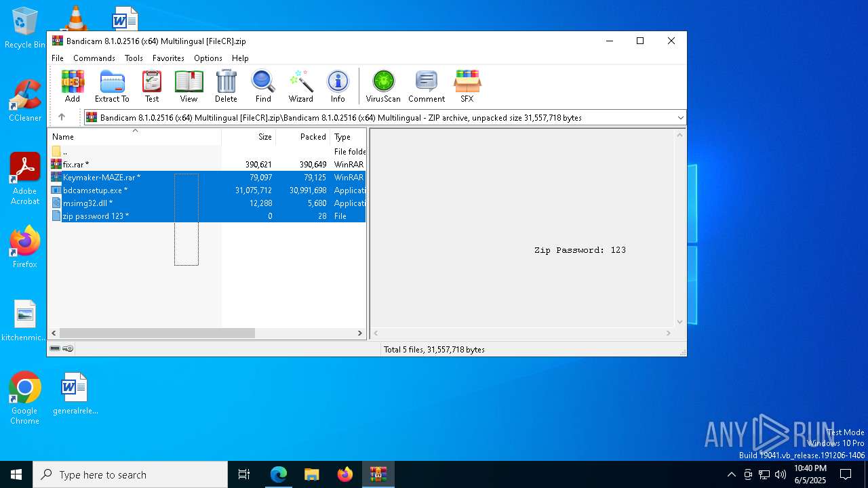This screenshot has width=868, height=488.
Task: Open Task View on taskbar
Action: 244,474
